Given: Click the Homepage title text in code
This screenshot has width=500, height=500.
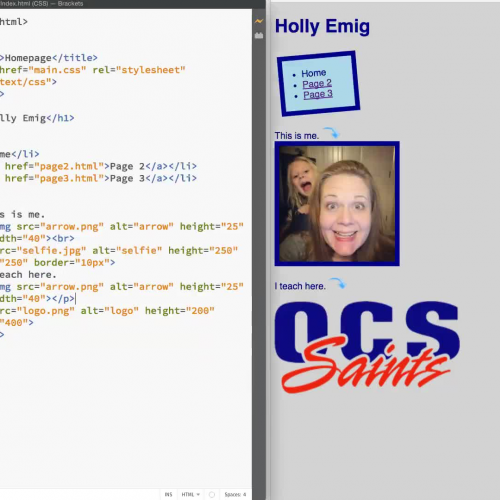Looking at the screenshot, I should pyautogui.click(x=28, y=58).
